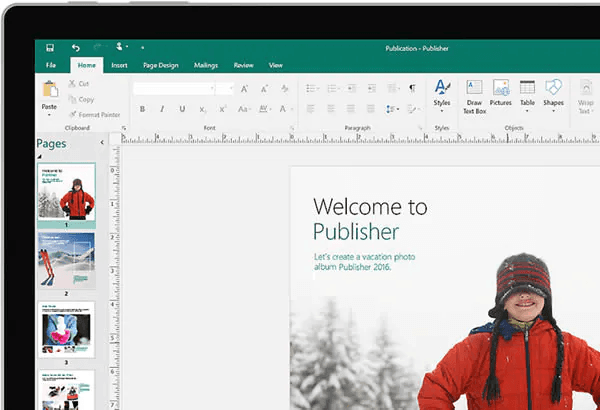
Task: Click the Increase Font Size icon
Action: click(x=244, y=89)
